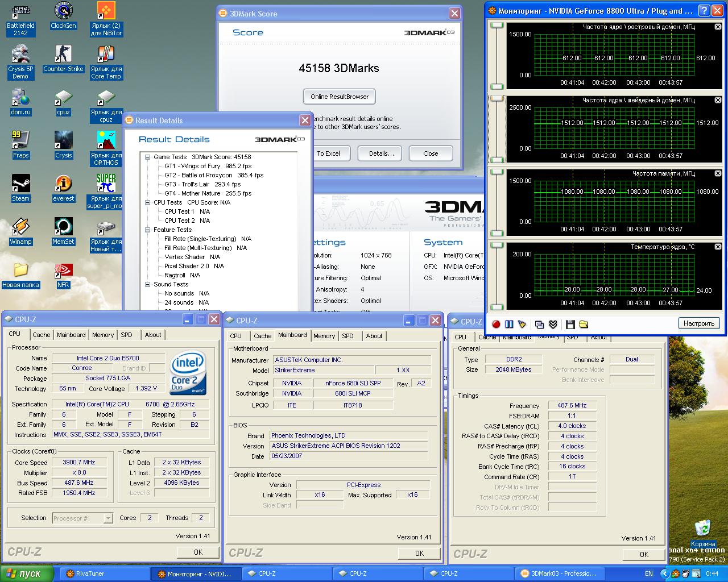The height and width of the screenshot is (582, 728).
Task: Collapse the CPU Tests tree node
Action: (x=148, y=202)
